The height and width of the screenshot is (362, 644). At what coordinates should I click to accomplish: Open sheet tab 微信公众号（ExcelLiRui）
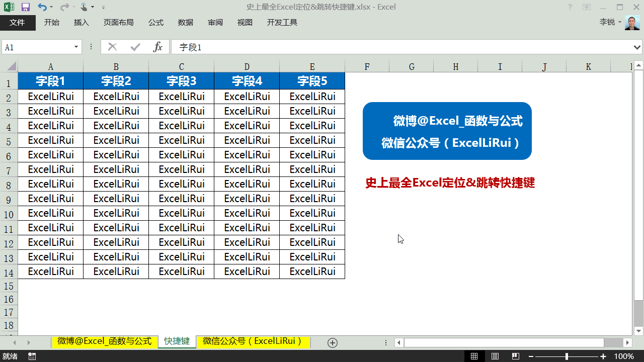click(253, 341)
